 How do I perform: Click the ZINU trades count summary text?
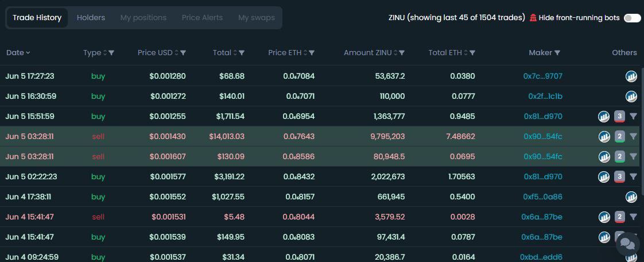[x=456, y=18]
